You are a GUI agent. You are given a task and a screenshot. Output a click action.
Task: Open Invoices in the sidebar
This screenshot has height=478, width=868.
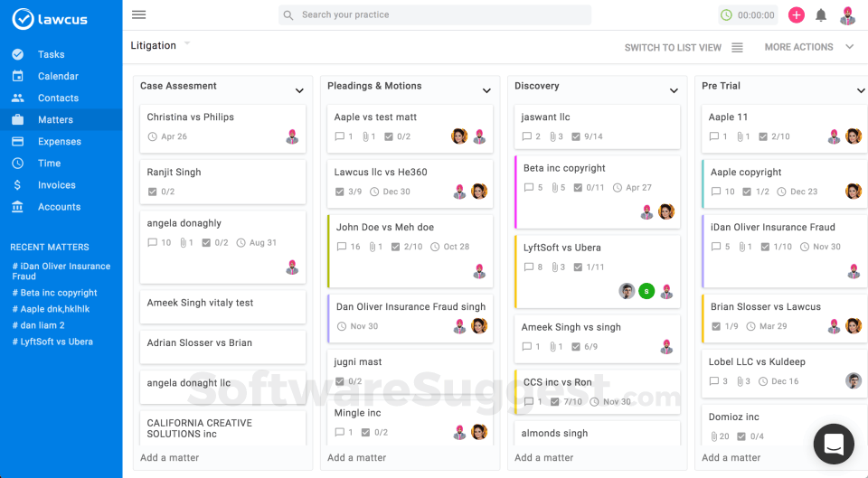56,185
